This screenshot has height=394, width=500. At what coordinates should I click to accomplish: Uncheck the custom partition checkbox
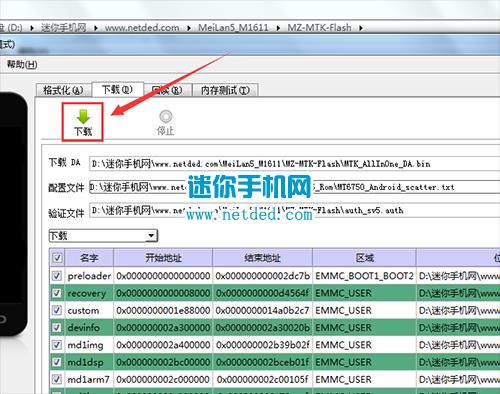[57, 310]
